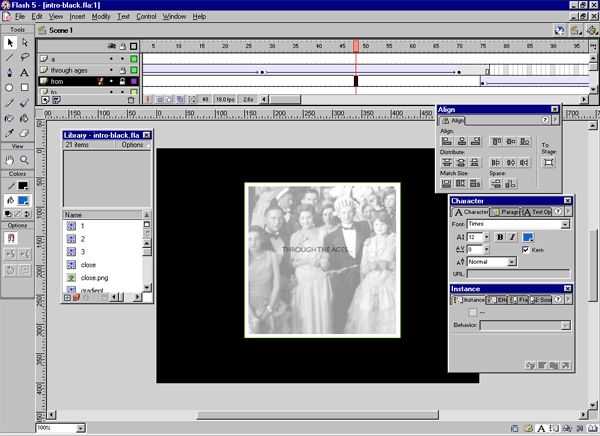Open the Font dropdown showing Times

[x=565, y=224]
